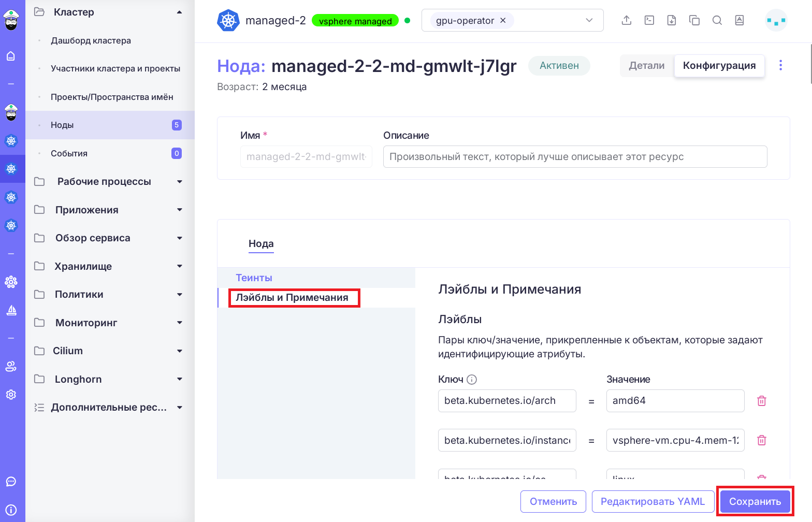Screen dimensions: 812x522
Task: Open global settings gear icon
Action: tap(11, 395)
